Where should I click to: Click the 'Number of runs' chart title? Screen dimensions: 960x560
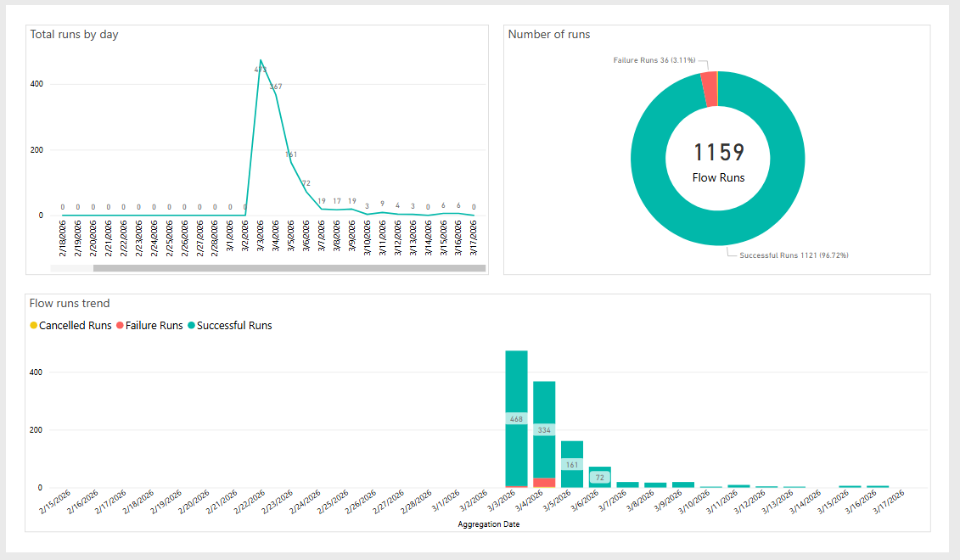point(549,34)
